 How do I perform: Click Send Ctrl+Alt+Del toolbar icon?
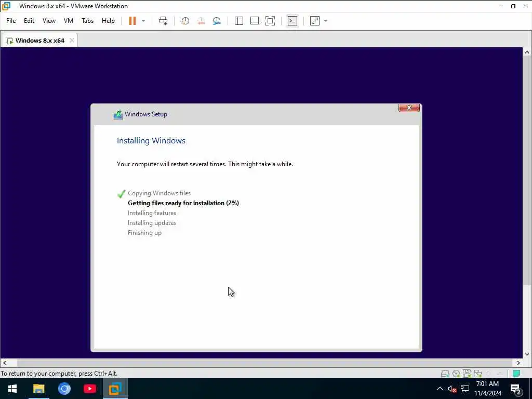coord(163,21)
